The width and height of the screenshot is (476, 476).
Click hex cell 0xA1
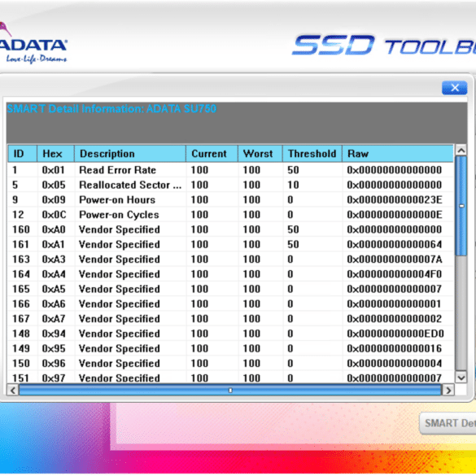(x=54, y=244)
